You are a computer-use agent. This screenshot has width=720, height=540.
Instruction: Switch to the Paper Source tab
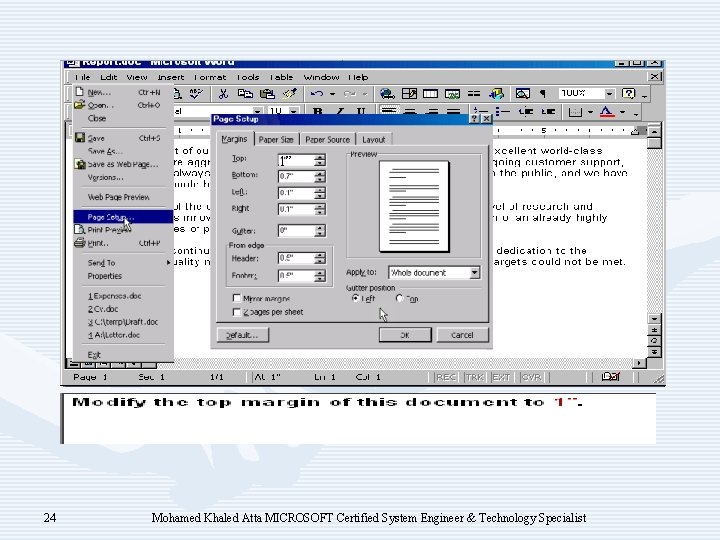(327, 140)
